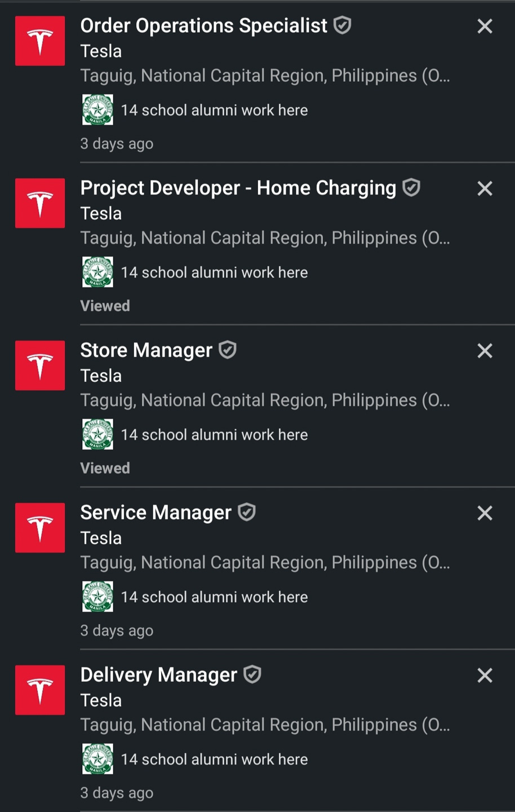
Task: Tap verified shield beside Project Developer - Home Charging
Action: click(411, 188)
